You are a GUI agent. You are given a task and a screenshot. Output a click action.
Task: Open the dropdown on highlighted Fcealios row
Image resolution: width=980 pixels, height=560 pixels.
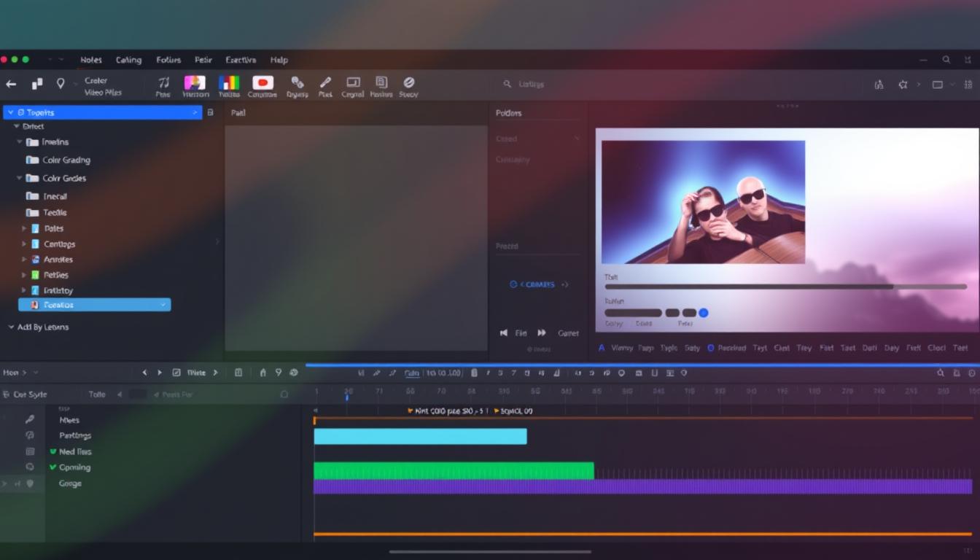tap(163, 305)
